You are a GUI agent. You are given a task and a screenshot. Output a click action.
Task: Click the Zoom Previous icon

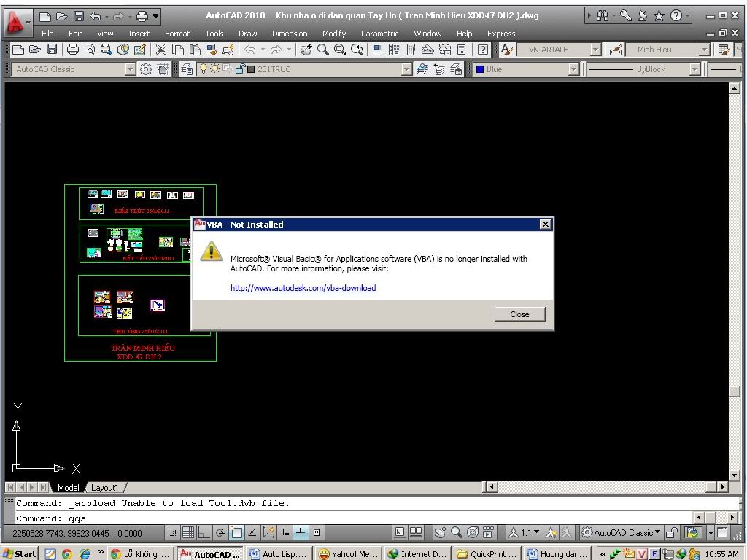356,50
